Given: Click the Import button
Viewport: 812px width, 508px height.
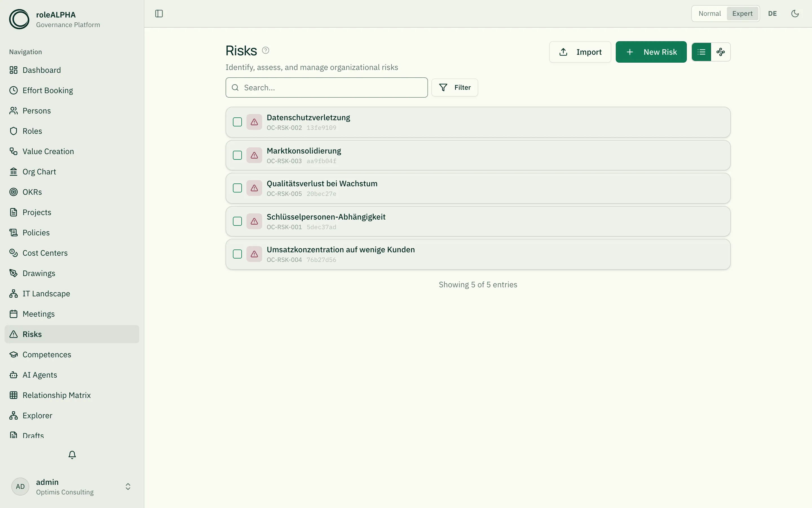Looking at the screenshot, I should [580, 52].
